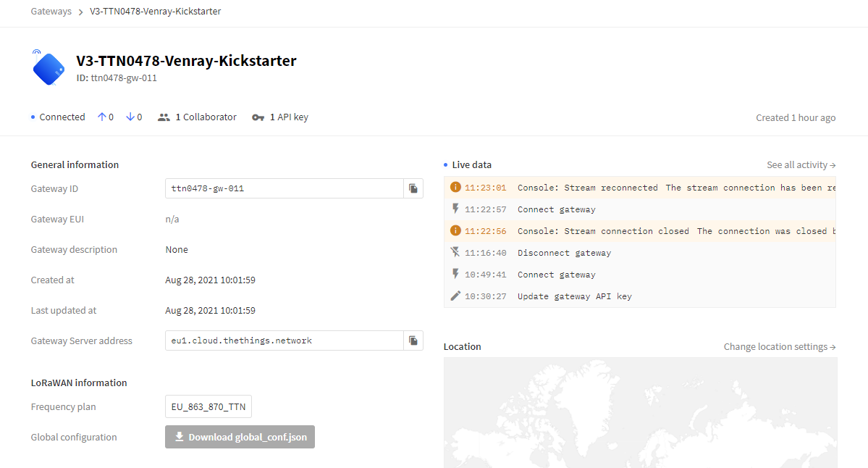Click the Created 1 hour ago text

point(796,118)
